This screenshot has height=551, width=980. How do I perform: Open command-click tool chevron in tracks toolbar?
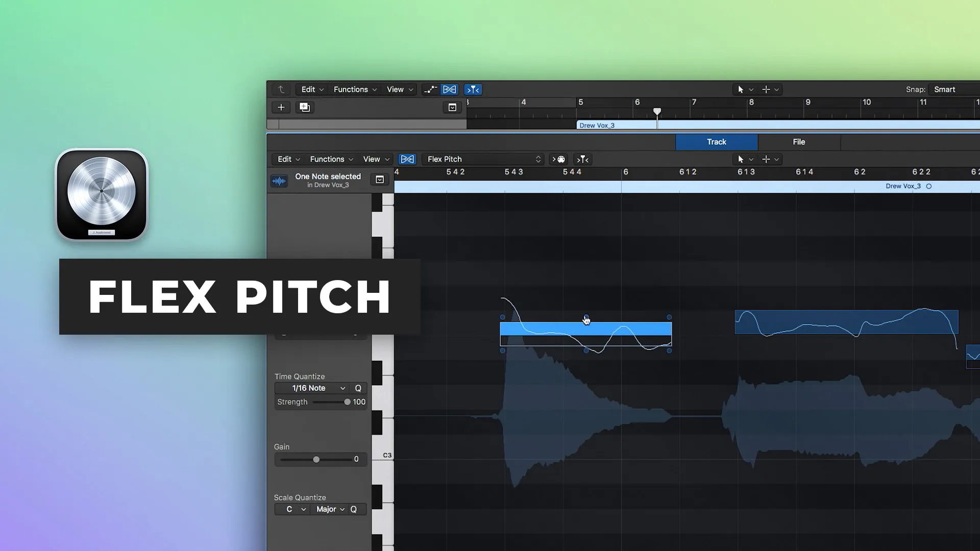click(x=776, y=90)
